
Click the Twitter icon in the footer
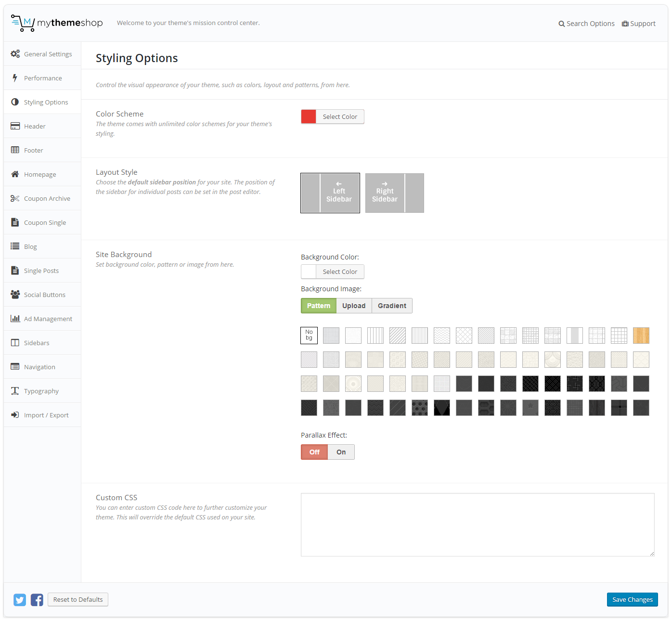20,600
